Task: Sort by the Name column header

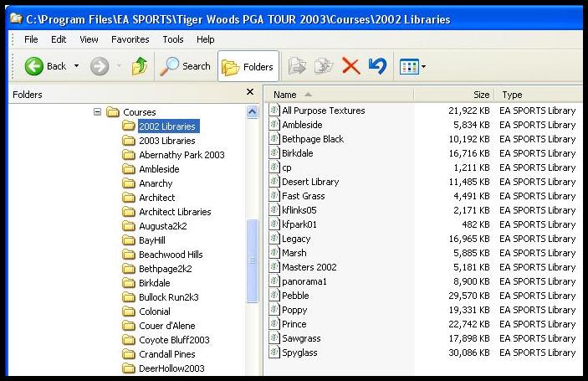Action: (x=339, y=95)
